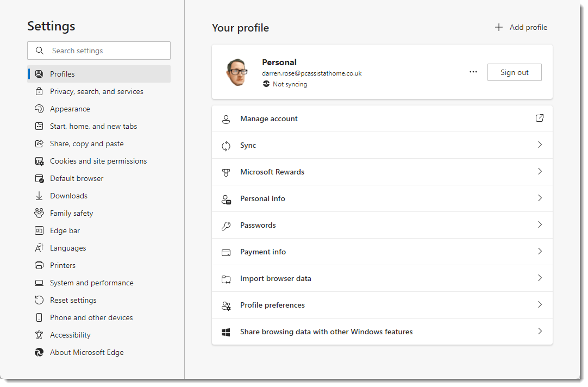
Task: Expand Share browsing data with Windows chevron
Action: (540, 331)
